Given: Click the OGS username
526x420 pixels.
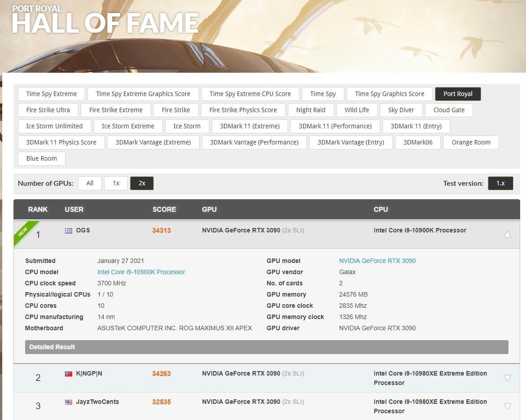Looking at the screenshot, I should tap(83, 230).
